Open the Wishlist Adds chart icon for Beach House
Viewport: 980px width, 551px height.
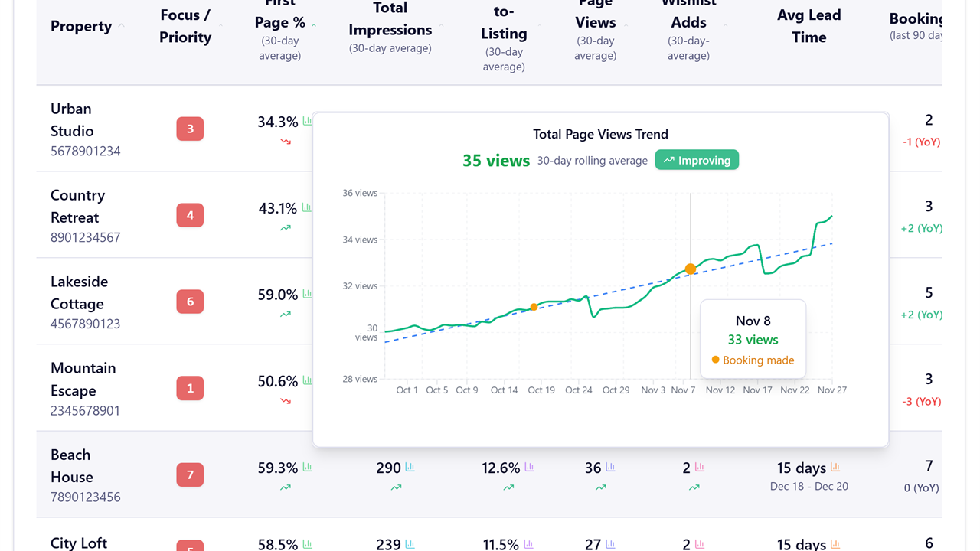point(700,467)
